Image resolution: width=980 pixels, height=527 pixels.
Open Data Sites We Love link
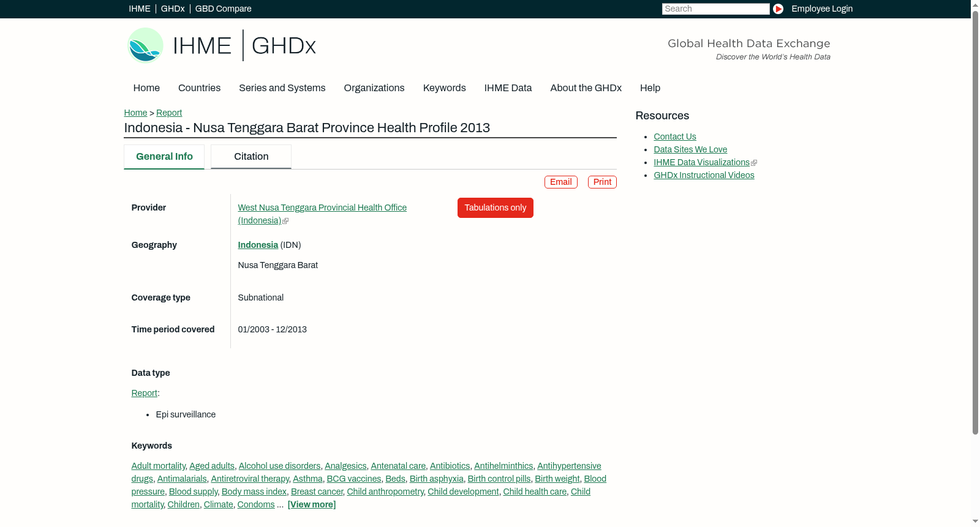pyautogui.click(x=690, y=149)
